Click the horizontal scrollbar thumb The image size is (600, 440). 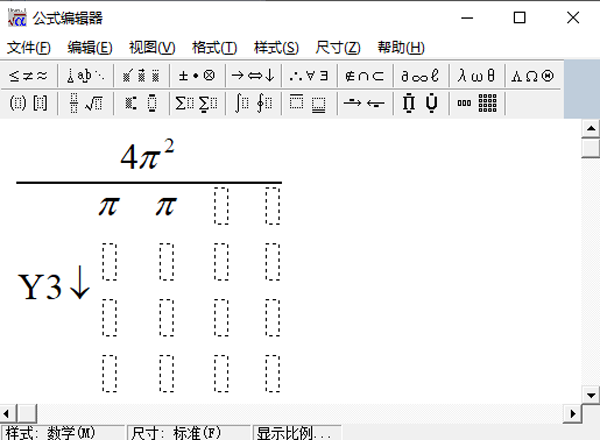(x=27, y=414)
